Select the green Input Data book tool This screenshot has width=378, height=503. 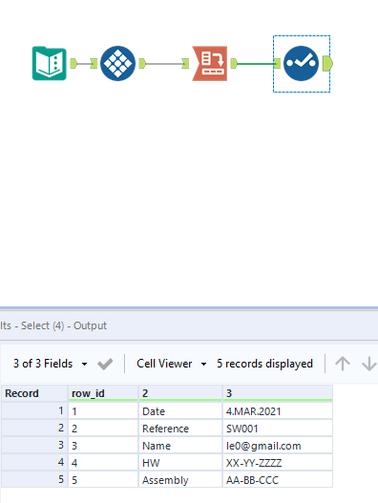49,63
